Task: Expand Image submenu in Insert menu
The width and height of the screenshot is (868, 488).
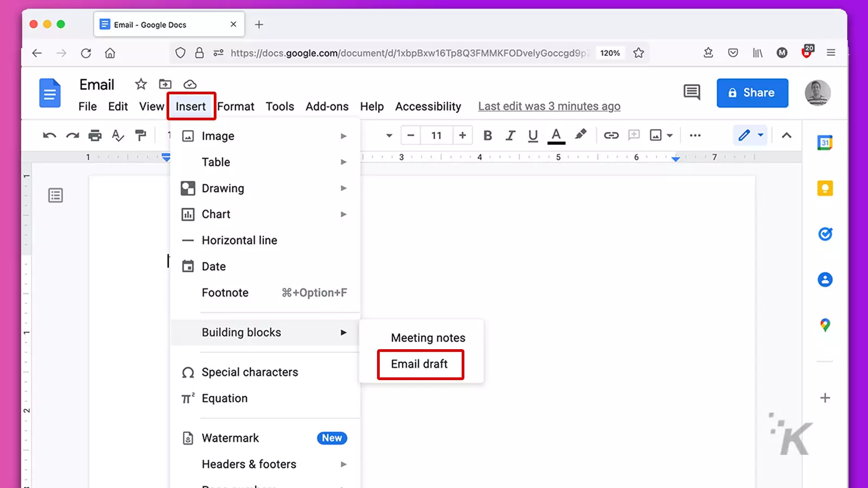Action: click(265, 136)
